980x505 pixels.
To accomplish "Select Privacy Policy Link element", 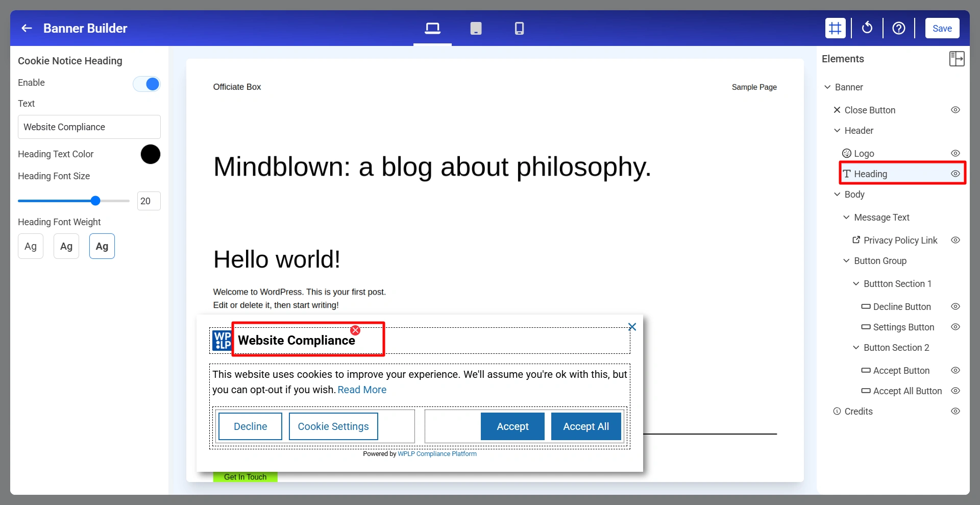I will click(900, 240).
